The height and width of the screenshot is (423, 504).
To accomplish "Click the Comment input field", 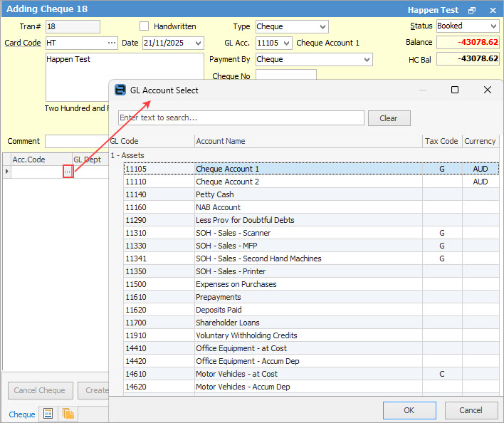I will coord(77,142).
